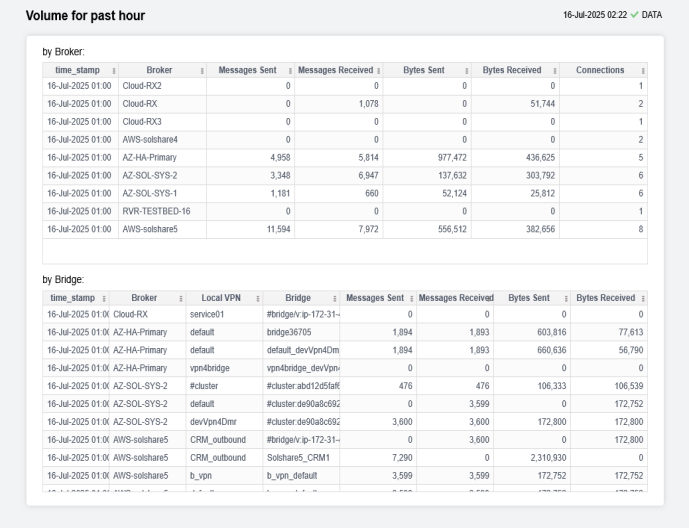This screenshot has width=689, height=528.
Task: Click the bridge36705 cell
Action: 290,332
